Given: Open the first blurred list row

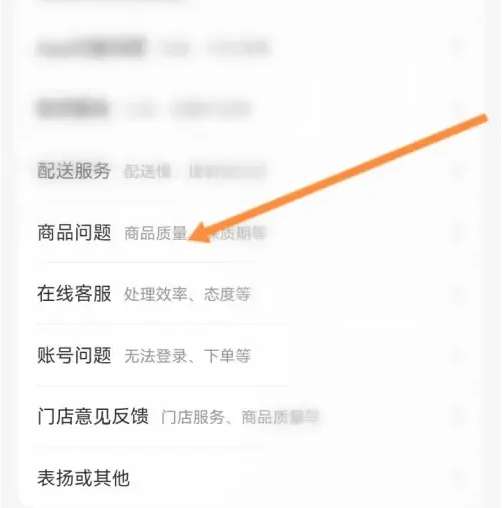Looking at the screenshot, I should coord(251,48).
